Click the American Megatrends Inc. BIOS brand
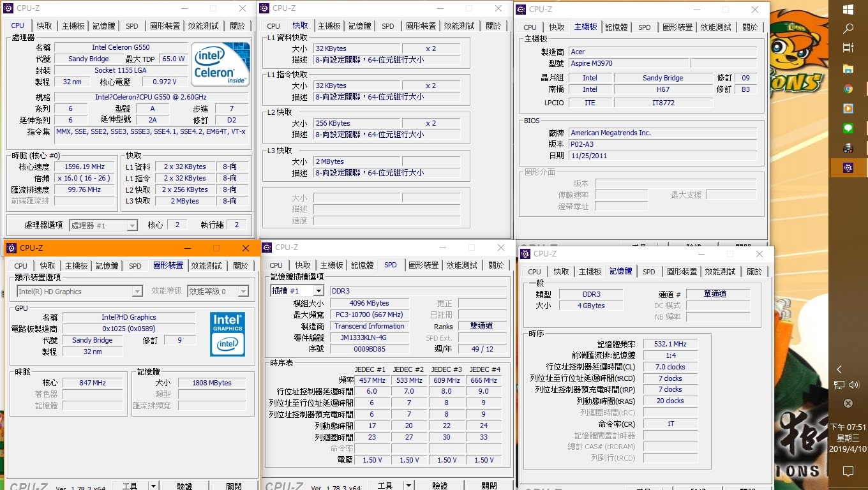Screen dimensions: 868x490 click(x=662, y=133)
